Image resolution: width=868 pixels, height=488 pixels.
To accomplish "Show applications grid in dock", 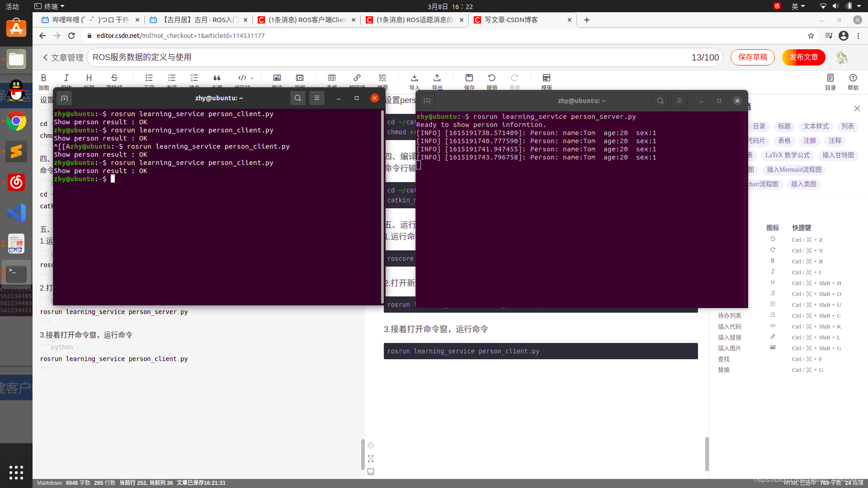I will (x=16, y=472).
